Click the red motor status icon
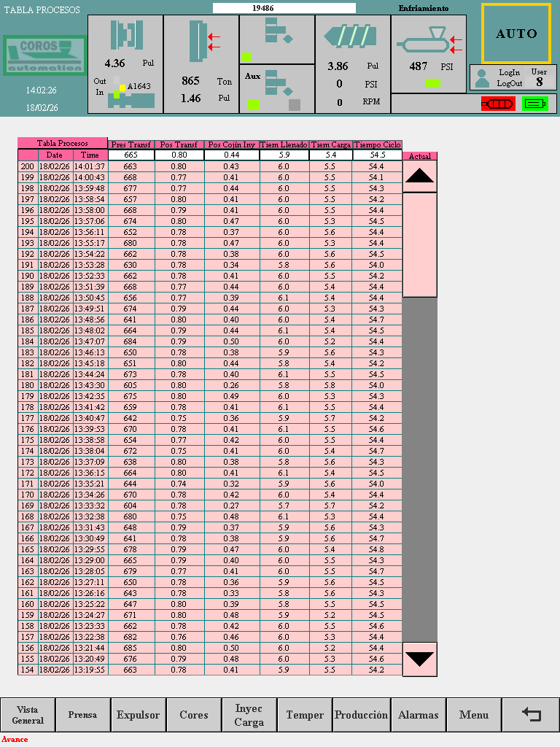The height and width of the screenshot is (747, 560). (x=497, y=104)
